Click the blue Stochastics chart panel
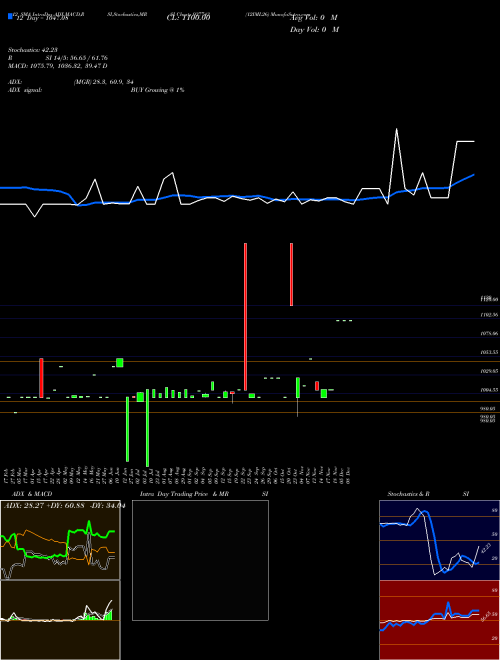The height and width of the screenshot is (660, 500). pyautogui.click(x=439, y=540)
